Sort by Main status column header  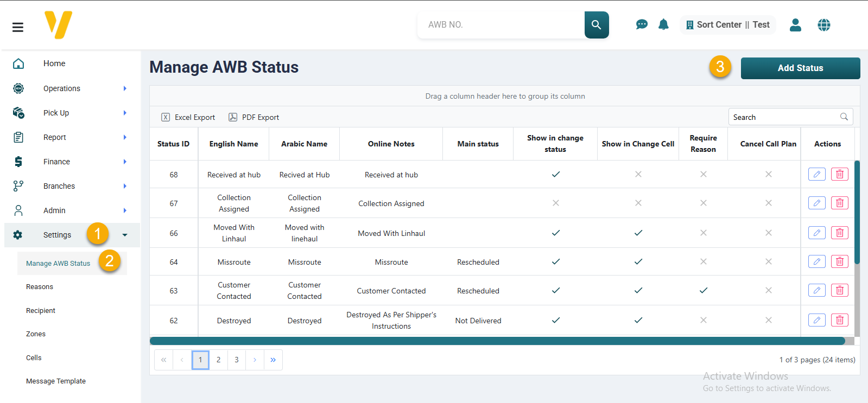coord(478,144)
